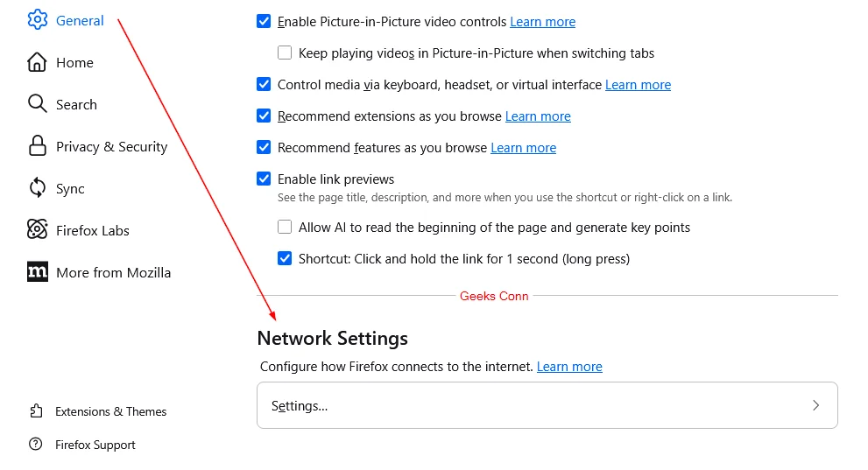Screen dimensions: 868x470
Task: Open the Privacy & Security category
Action: click(x=111, y=146)
